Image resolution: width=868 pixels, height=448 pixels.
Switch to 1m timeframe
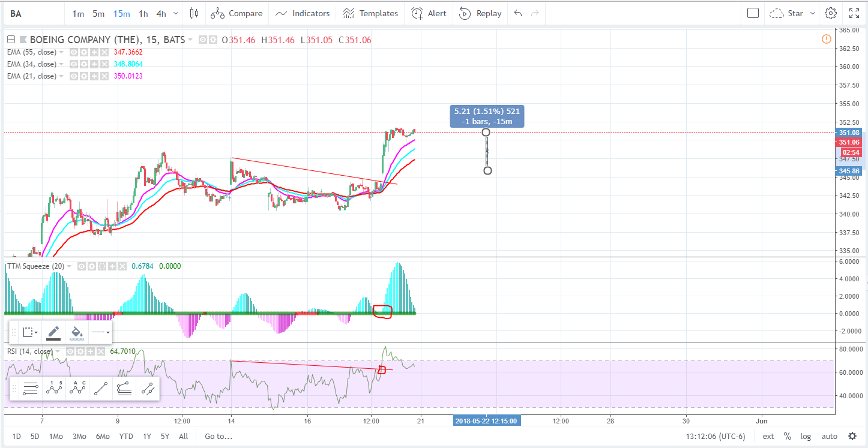[78, 13]
